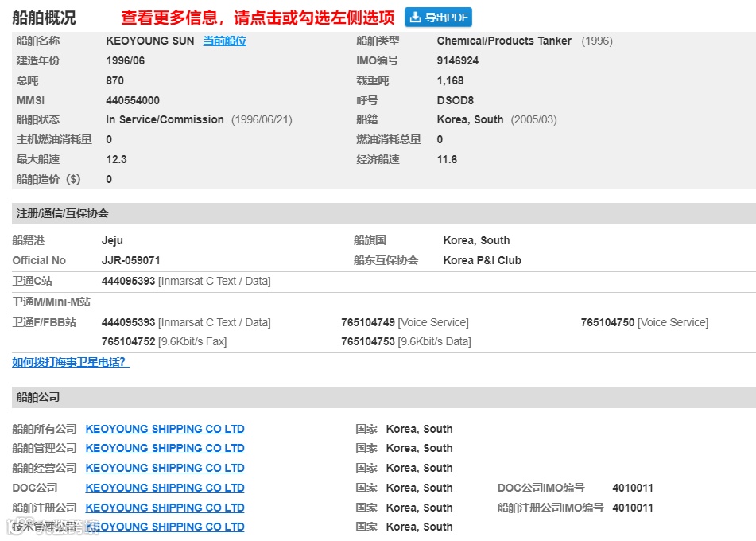Select 444095393 number in 卫通C站 row
Screen dimensions: 756x541
pos(128,281)
